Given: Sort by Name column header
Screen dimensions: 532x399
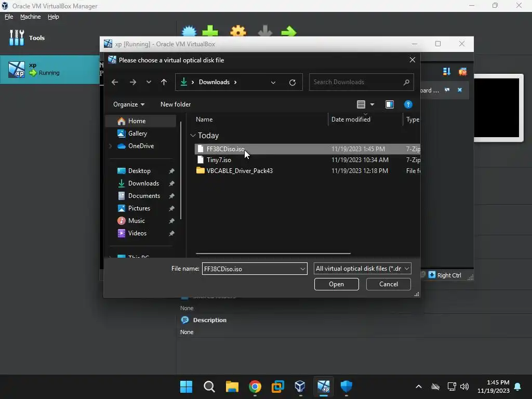Looking at the screenshot, I should pos(204,119).
